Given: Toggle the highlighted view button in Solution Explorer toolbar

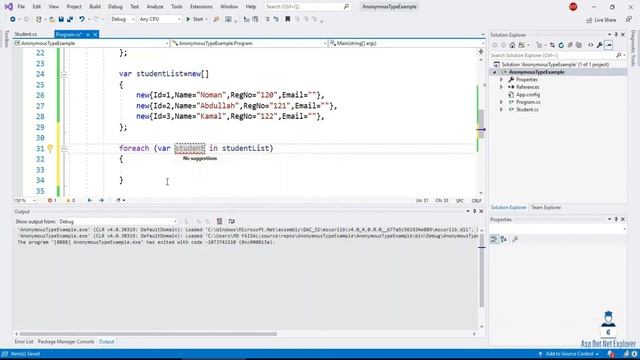Looking at the screenshot, I should pyautogui.click(x=609, y=45).
